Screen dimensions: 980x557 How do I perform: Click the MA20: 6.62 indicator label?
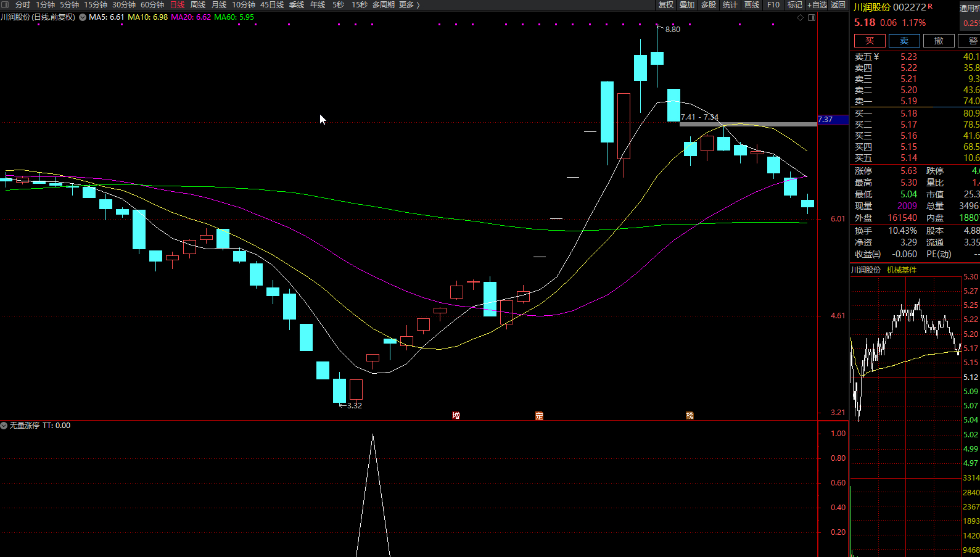point(191,17)
